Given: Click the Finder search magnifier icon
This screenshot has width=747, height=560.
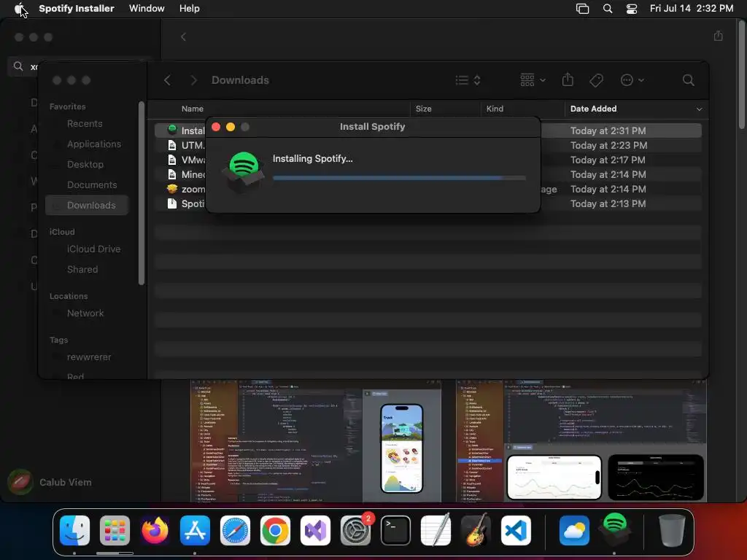Looking at the screenshot, I should [688, 80].
